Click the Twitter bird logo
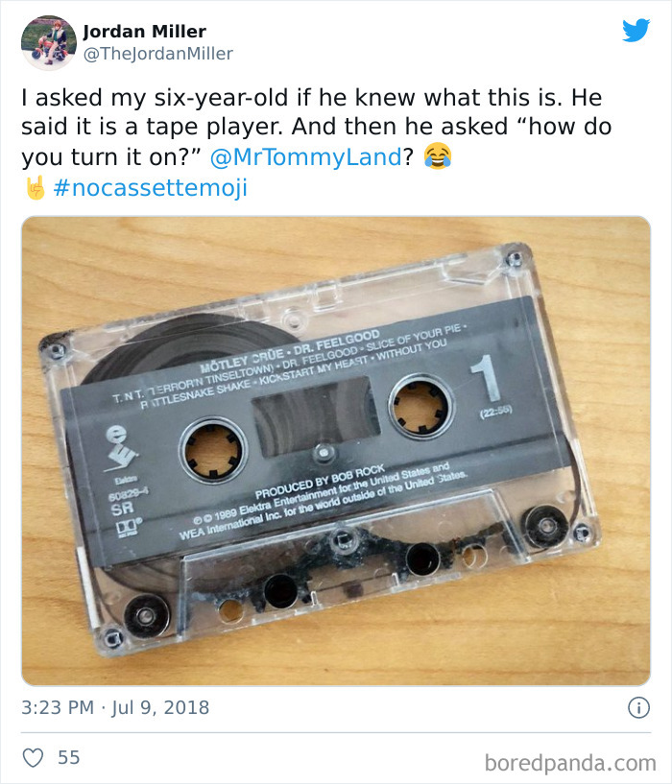672x784 pixels. click(x=636, y=30)
